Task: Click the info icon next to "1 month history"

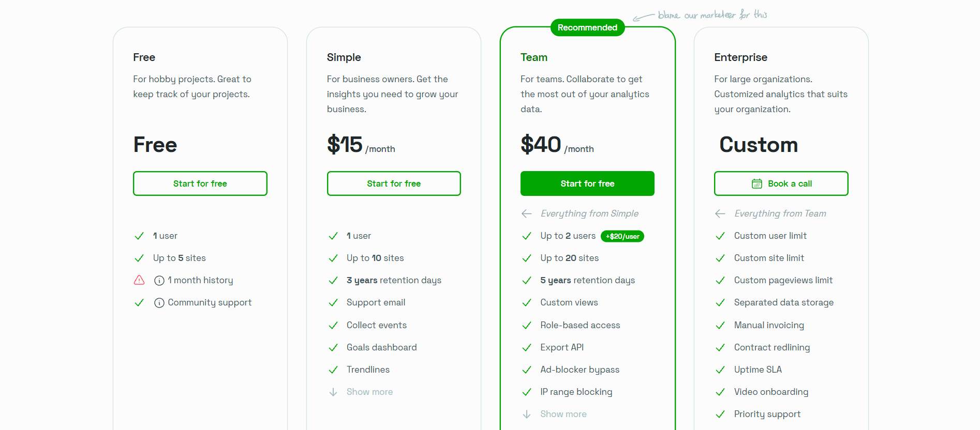Action: click(x=158, y=280)
